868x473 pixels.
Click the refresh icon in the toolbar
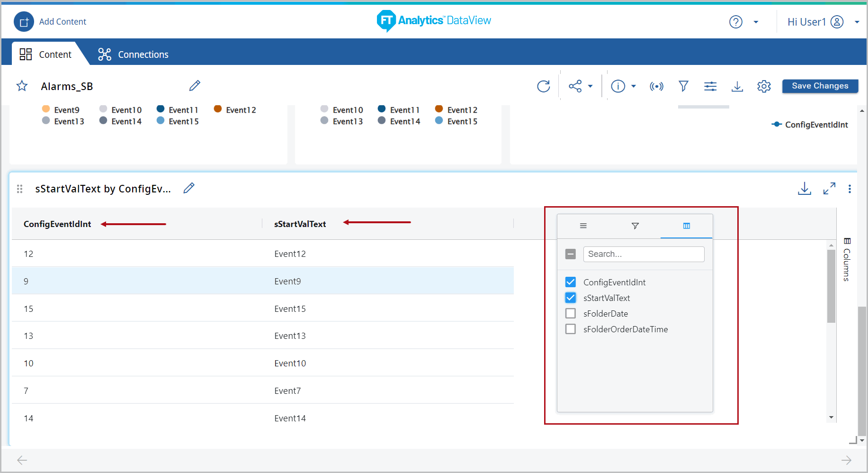(x=543, y=86)
